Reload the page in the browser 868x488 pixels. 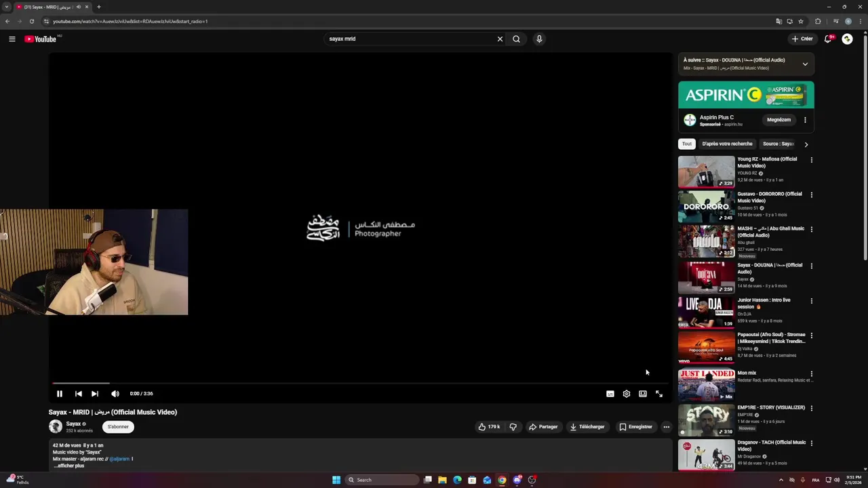click(x=31, y=21)
